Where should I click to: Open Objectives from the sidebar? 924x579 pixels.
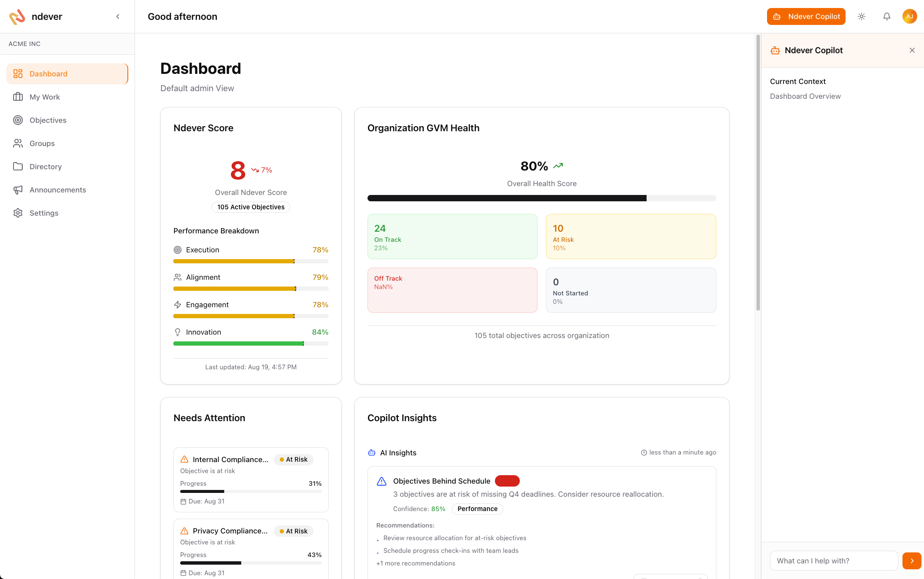point(67,120)
